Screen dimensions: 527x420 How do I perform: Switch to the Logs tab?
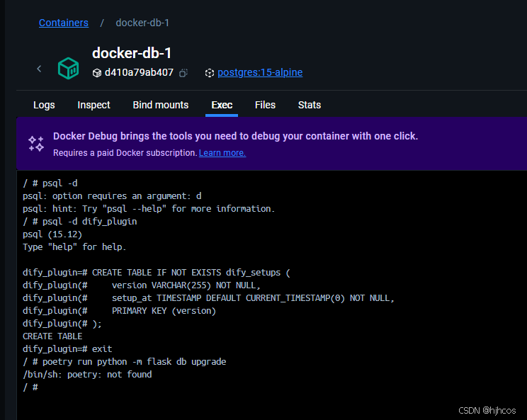point(44,105)
